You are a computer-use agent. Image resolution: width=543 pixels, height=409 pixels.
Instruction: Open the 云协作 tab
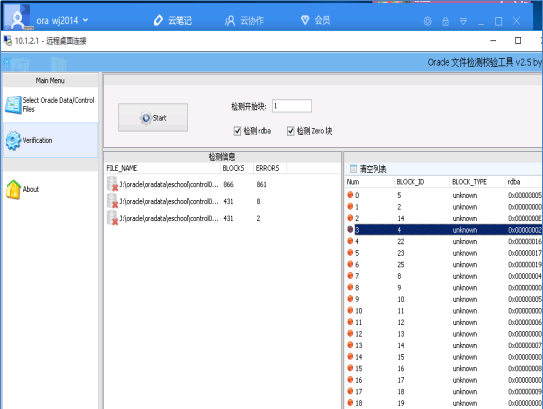tap(244, 21)
